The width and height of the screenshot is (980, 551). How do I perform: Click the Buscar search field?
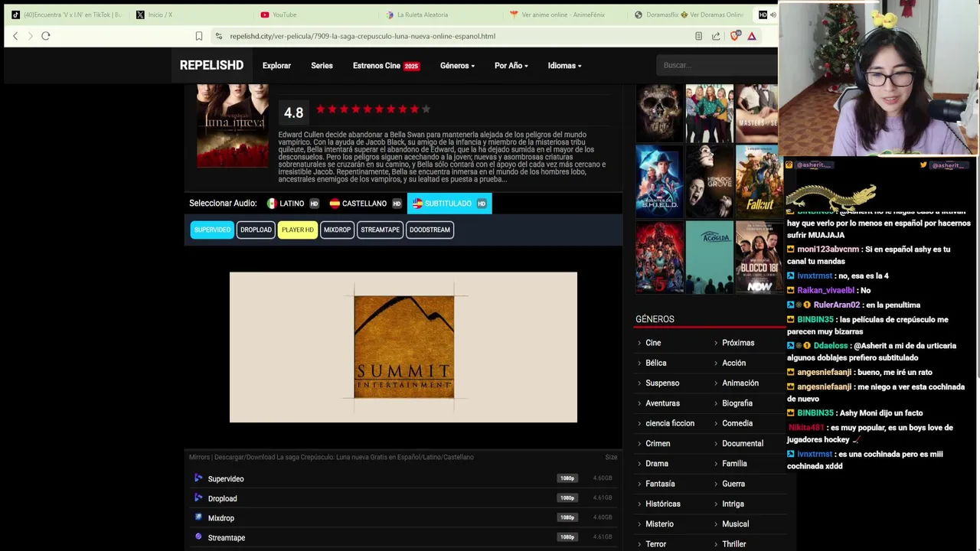(x=717, y=65)
